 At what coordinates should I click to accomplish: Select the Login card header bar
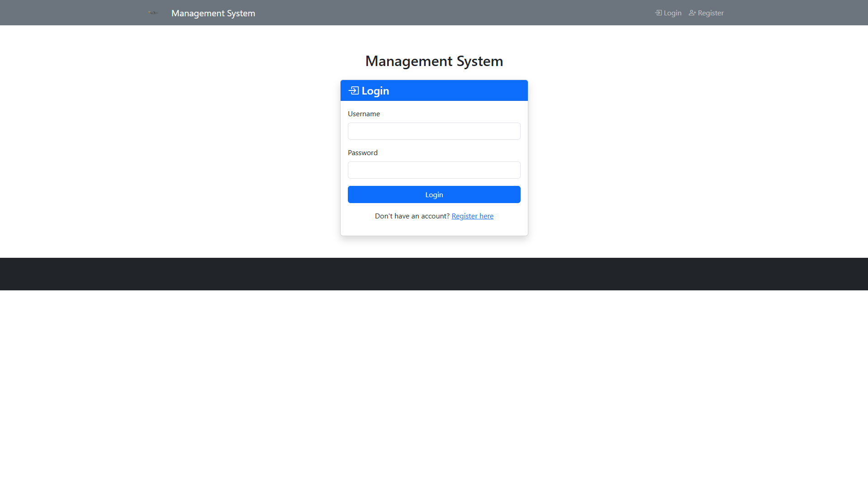(434, 90)
